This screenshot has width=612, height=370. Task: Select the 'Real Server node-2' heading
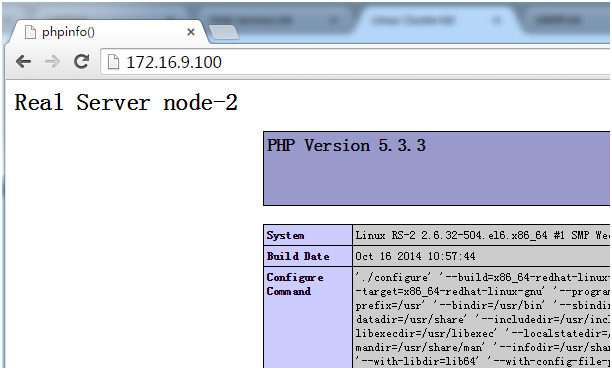(x=126, y=103)
